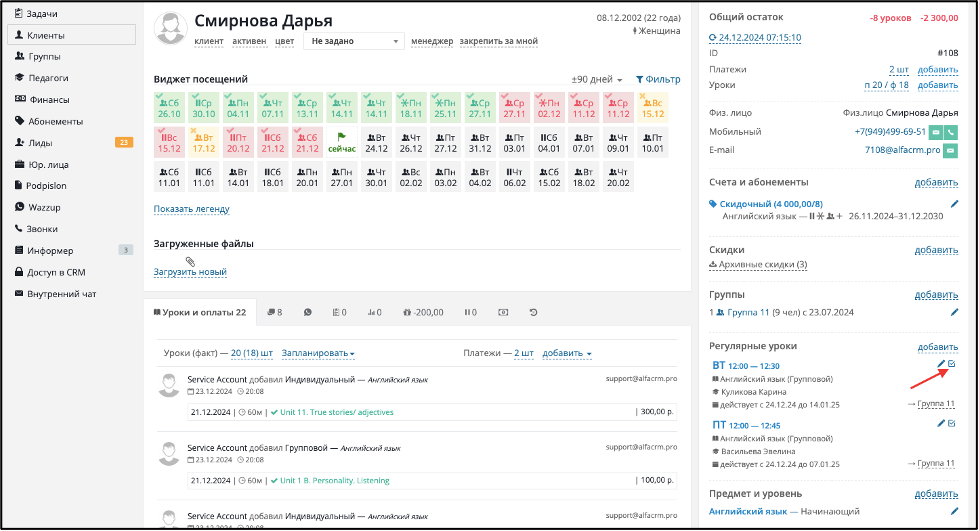This screenshot has height=531, width=979.
Task: Click the закрепить за мной link
Action: (498, 41)
